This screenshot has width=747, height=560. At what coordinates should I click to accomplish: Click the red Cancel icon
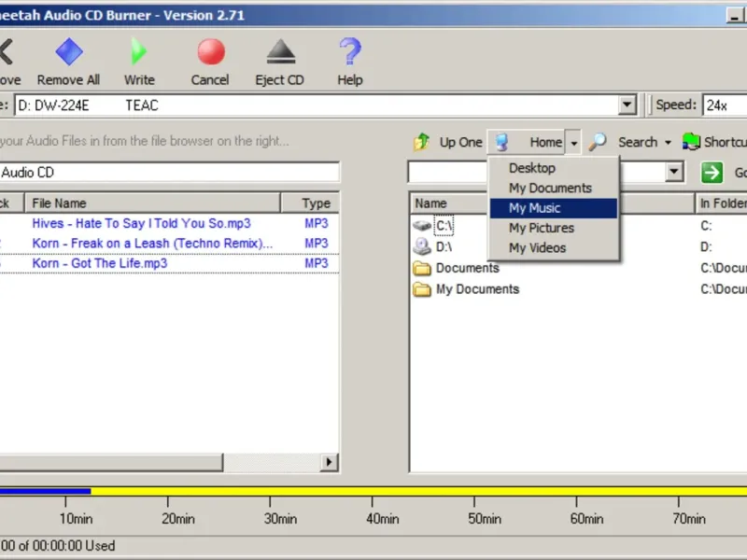pyautogui.click(x=211, y=51)
